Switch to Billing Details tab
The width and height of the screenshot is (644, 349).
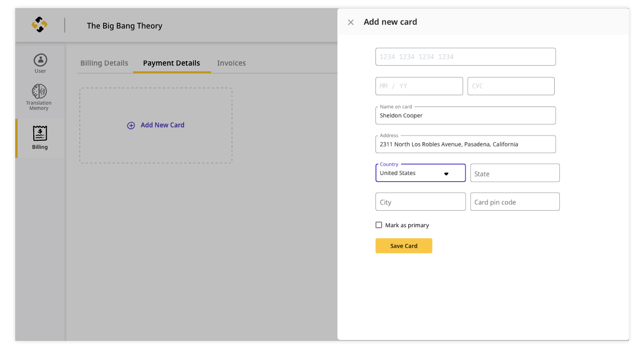104,63
